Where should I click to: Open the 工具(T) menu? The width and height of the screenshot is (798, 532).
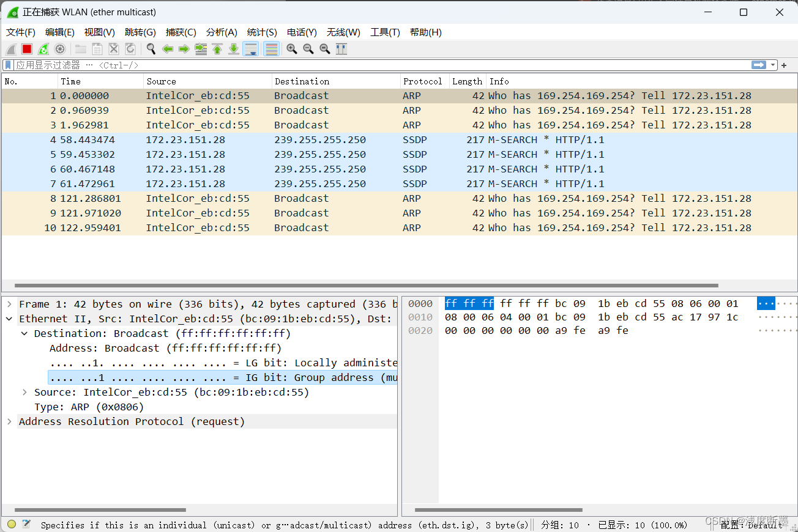(x=385, y=32)
